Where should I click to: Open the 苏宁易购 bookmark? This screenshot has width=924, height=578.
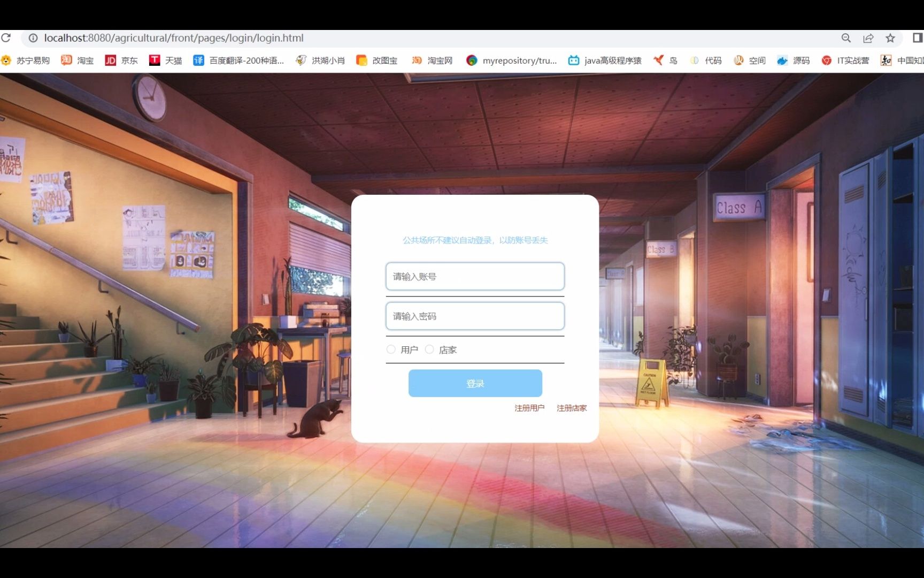point(26,60)
